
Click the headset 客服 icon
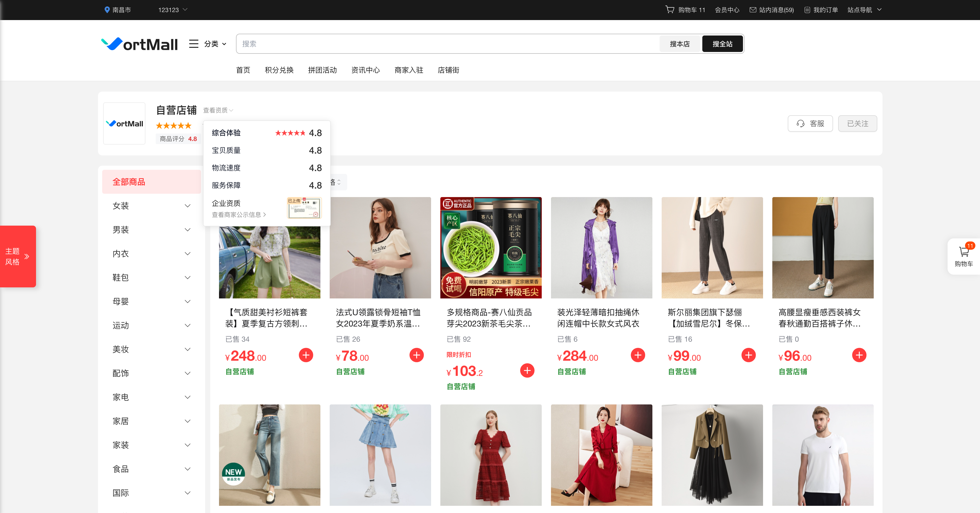point(800,123)
